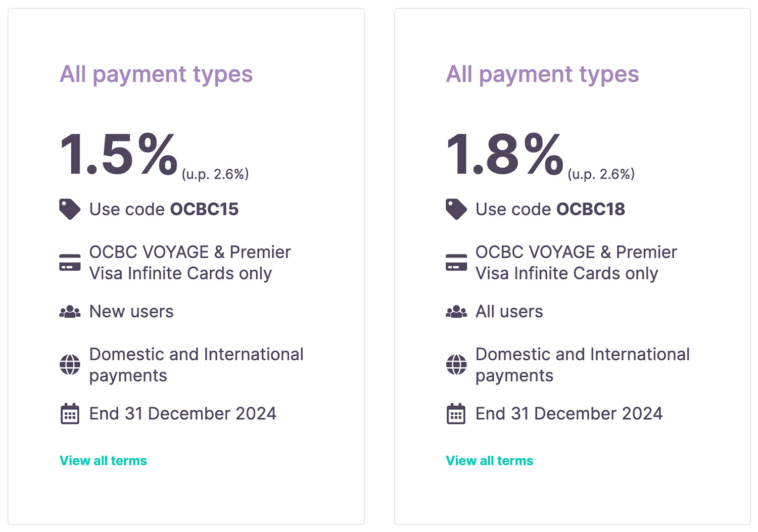The width and height of the screenshot is (758, 532).
Task: Click the calendar icon in 1.8% card
Action: [456, 414]
